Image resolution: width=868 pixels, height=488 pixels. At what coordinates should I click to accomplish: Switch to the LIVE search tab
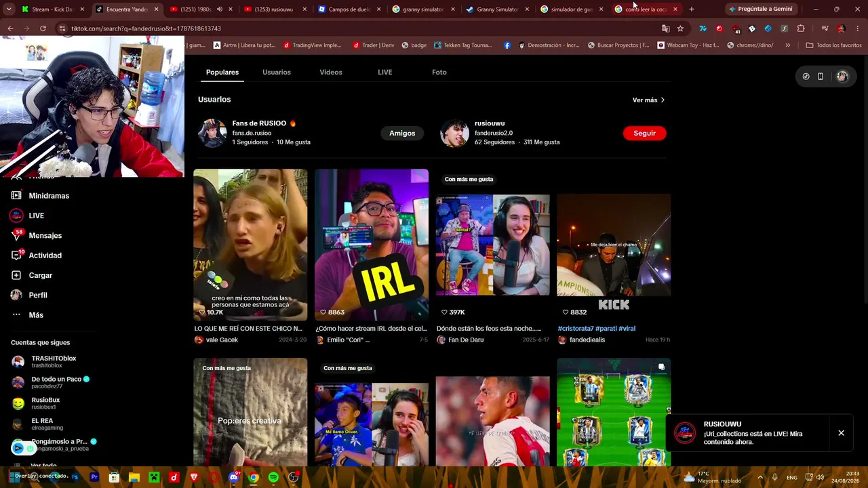tap(385, 73)
